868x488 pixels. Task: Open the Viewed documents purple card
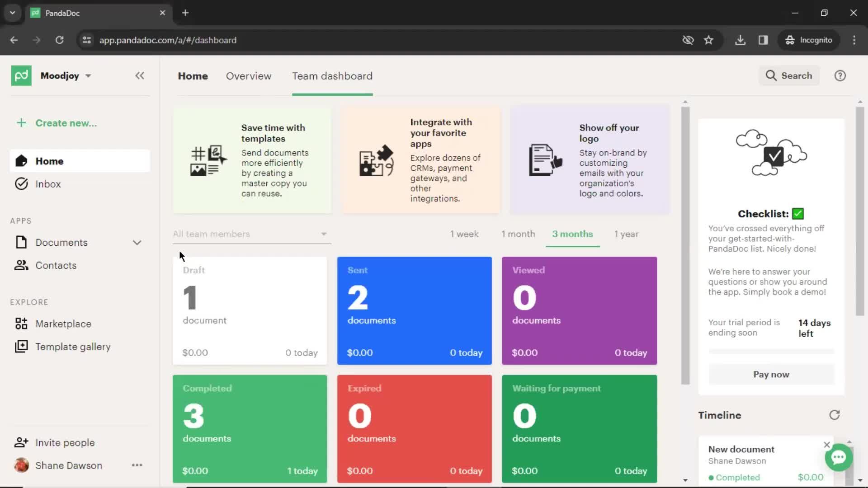click(579, 310)
